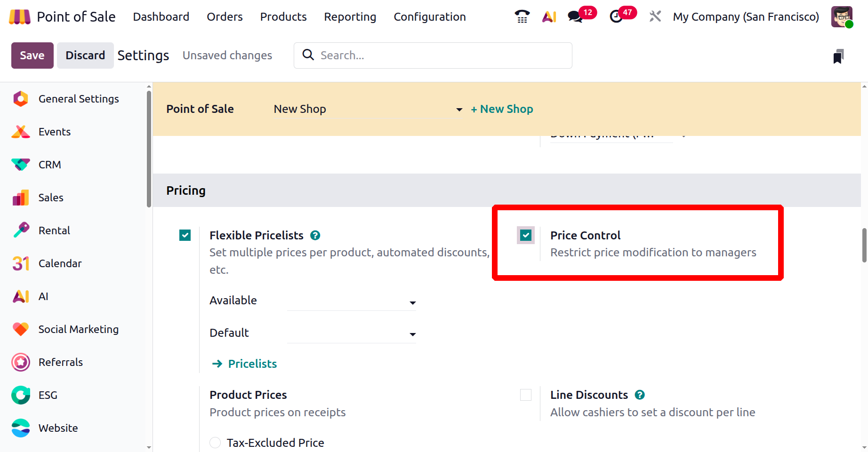The image size is (868, 452).
Task: Open the CRM settings in sidebar
Action: [x=49, y=165]
